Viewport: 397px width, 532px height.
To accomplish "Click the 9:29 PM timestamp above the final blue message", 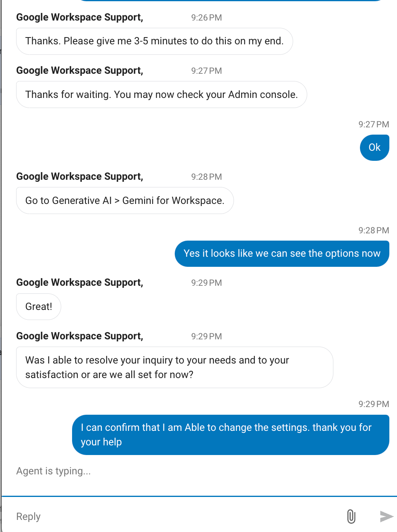I will [374, 404].
